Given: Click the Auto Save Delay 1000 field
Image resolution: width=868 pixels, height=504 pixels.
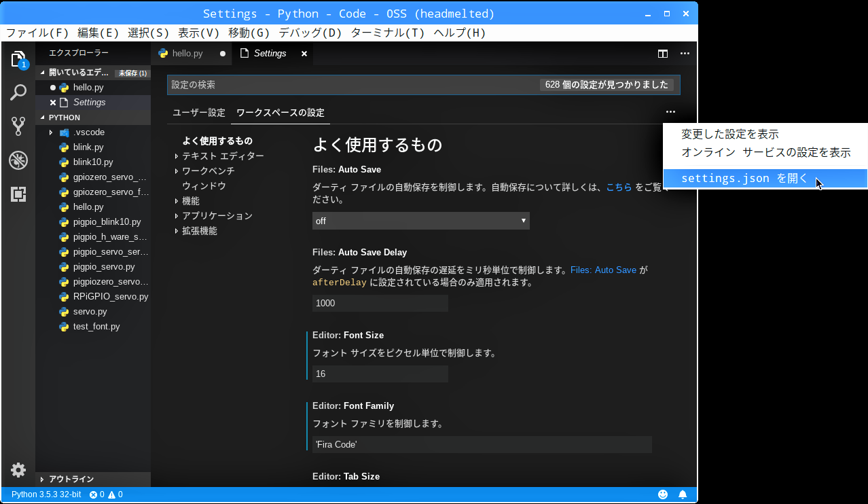Looking at the screenshot, I should [x=380, y=304].
